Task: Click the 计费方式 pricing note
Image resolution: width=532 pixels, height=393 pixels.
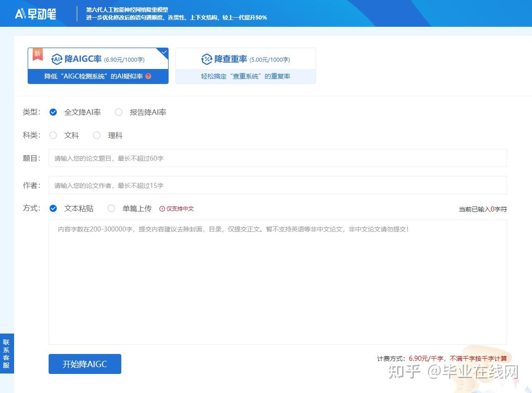Action: (442, 359)
